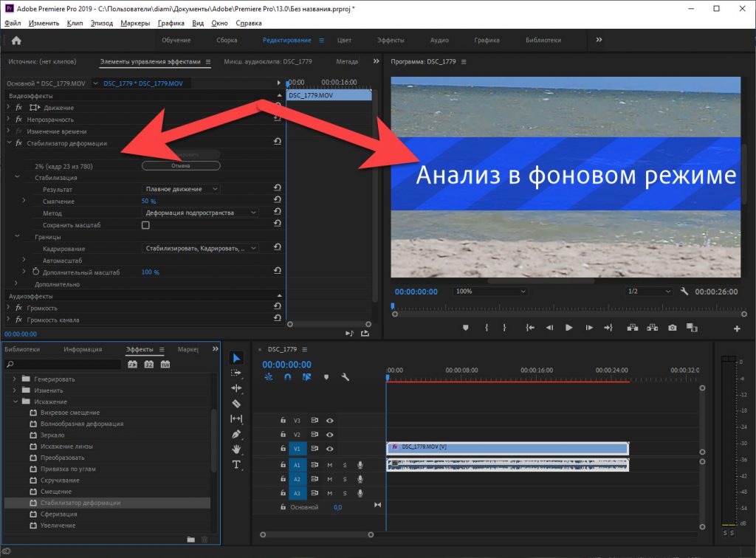Toggle the Сохранить масштаб checkbox
This screenshot has width=756, height=558.
[145, 225]
